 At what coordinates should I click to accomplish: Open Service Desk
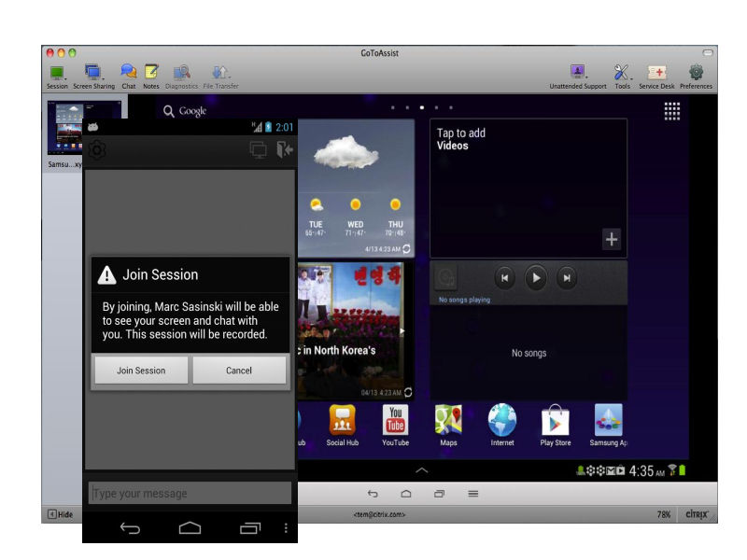coord(656,77)
